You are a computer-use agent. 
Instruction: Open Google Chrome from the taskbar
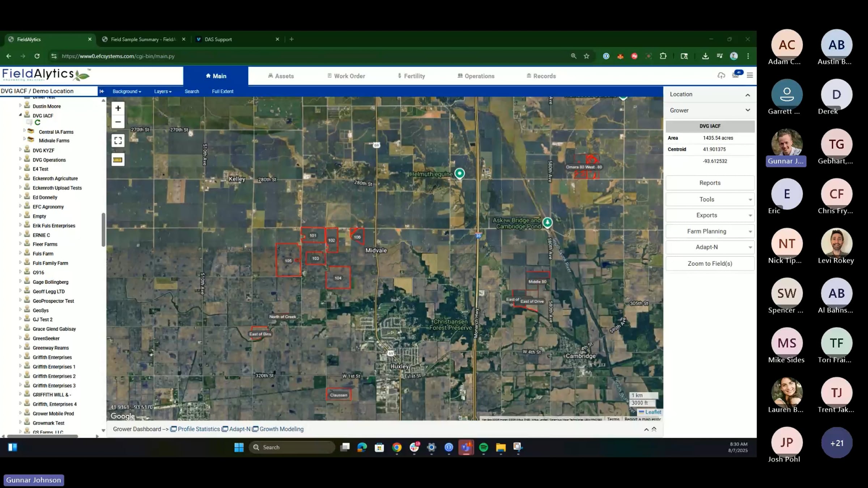pos(397,448)
